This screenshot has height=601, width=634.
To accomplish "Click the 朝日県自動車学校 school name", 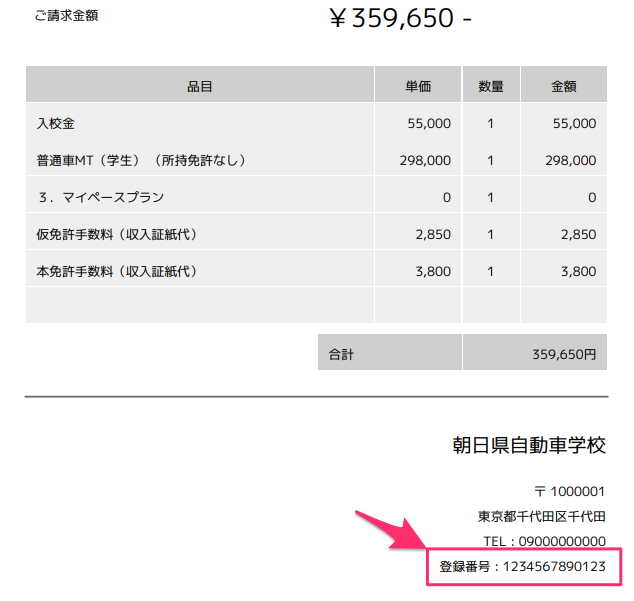I will [529, 446].
